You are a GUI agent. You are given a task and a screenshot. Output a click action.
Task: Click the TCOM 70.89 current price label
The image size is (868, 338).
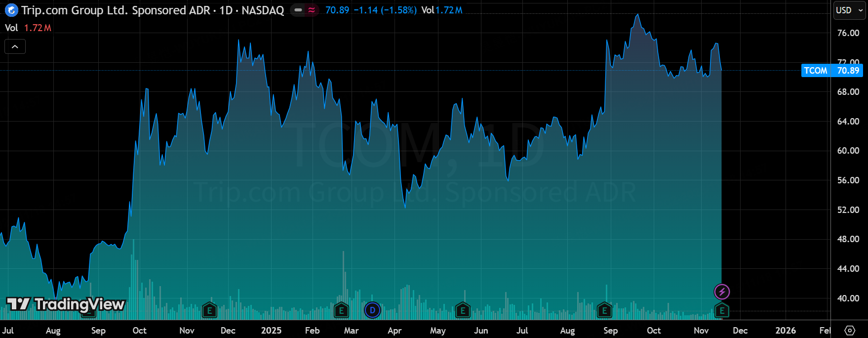pyautogui.click(x=832, y=70)
